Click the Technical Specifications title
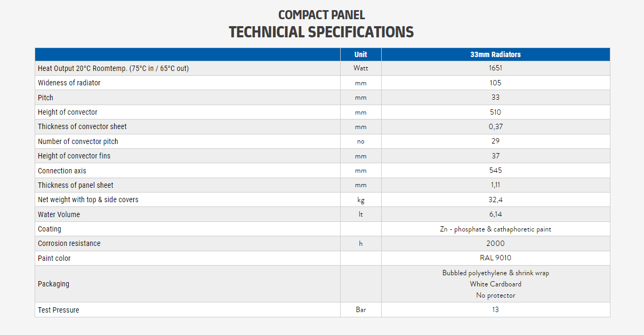Screen dimensions: 644x335 tap(321, 32)
